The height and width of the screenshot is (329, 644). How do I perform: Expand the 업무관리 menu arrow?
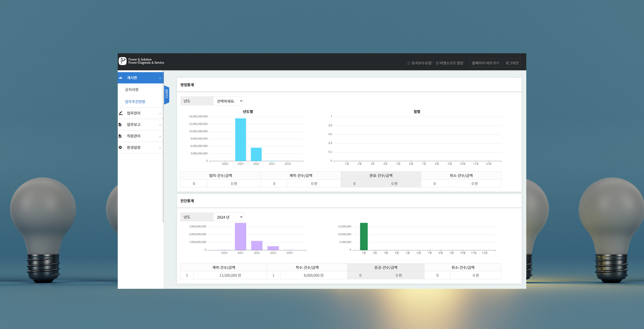point(160,114)
